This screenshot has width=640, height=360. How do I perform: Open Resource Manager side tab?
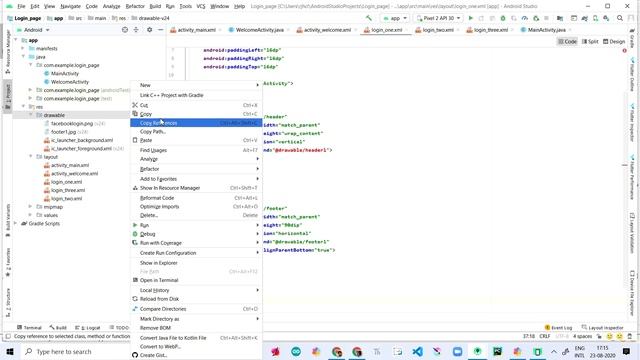(x=8, y=51)
